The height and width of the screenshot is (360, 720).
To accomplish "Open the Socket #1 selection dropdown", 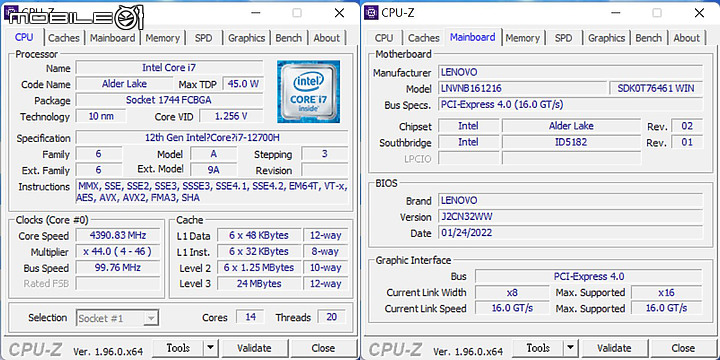I will point(118,318).
